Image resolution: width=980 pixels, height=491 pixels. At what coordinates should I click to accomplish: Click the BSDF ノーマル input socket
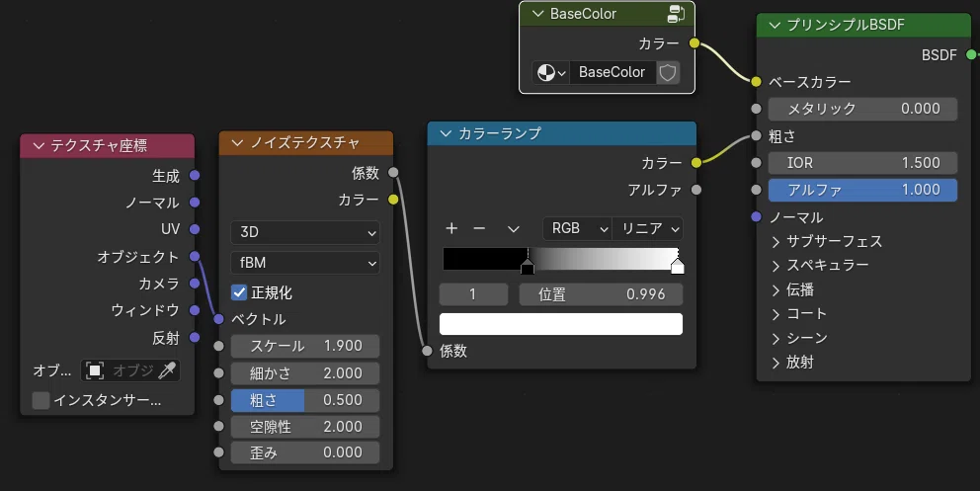[757, 216]
